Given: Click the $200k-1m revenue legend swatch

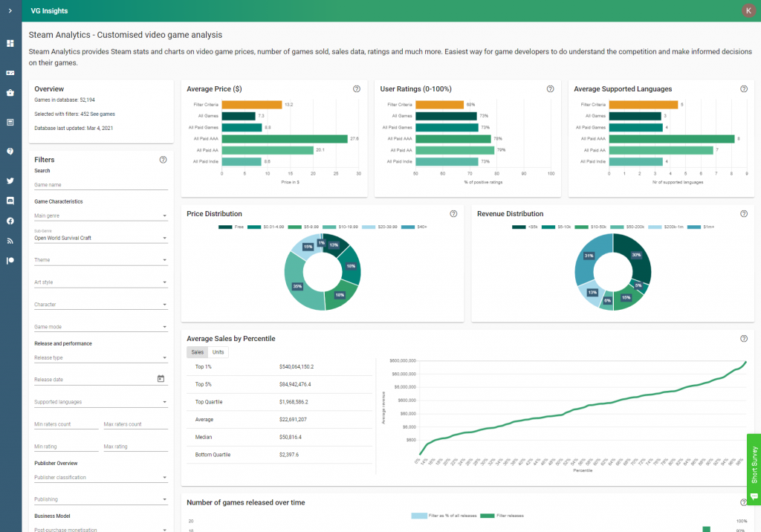Looking at the screenshot, I should 655,227.
